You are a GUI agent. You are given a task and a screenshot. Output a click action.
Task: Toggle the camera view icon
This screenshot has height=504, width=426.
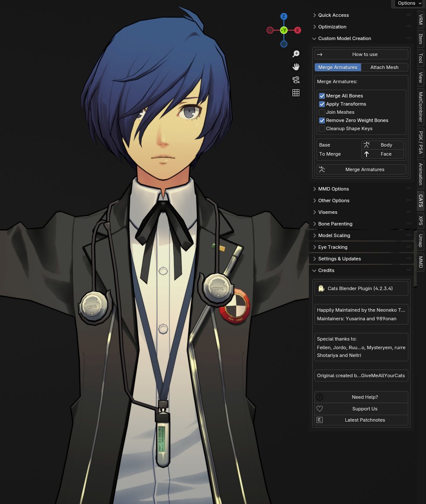(x=296, y=80)
